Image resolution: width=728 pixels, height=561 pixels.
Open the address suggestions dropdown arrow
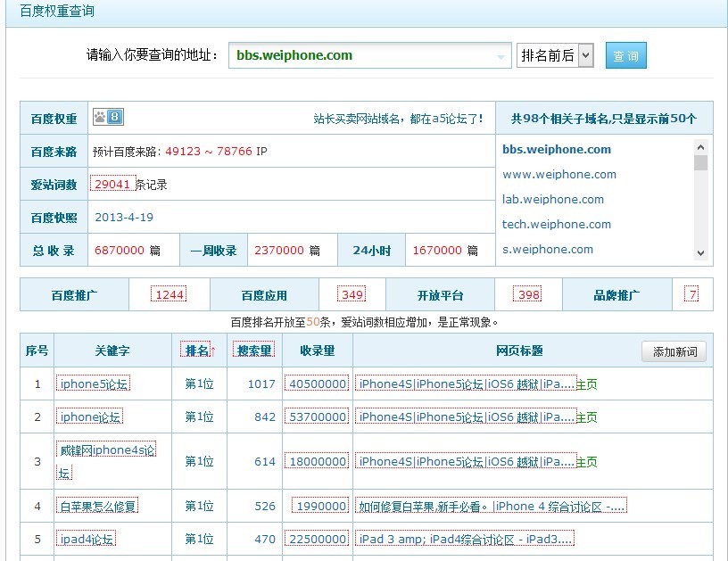click(500, 56)
